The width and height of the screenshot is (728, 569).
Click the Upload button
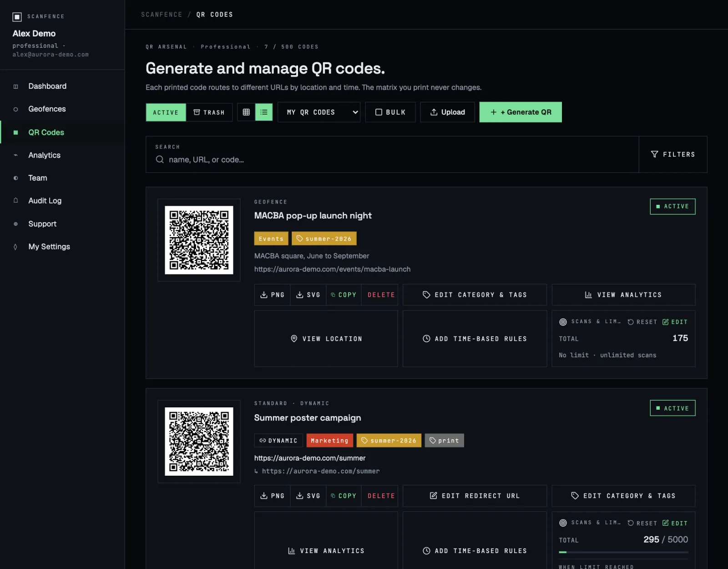point(447,112)
